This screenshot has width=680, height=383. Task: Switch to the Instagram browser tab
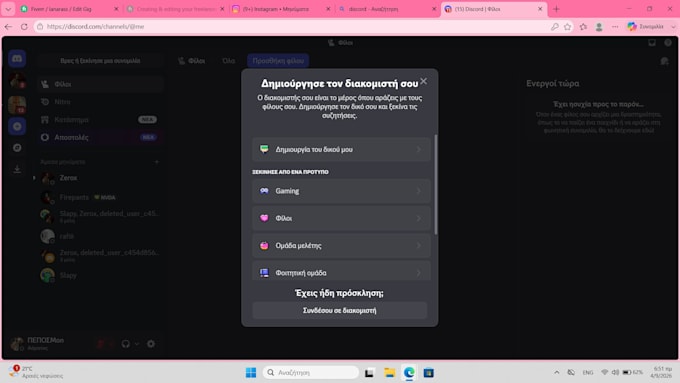point(281,9)
